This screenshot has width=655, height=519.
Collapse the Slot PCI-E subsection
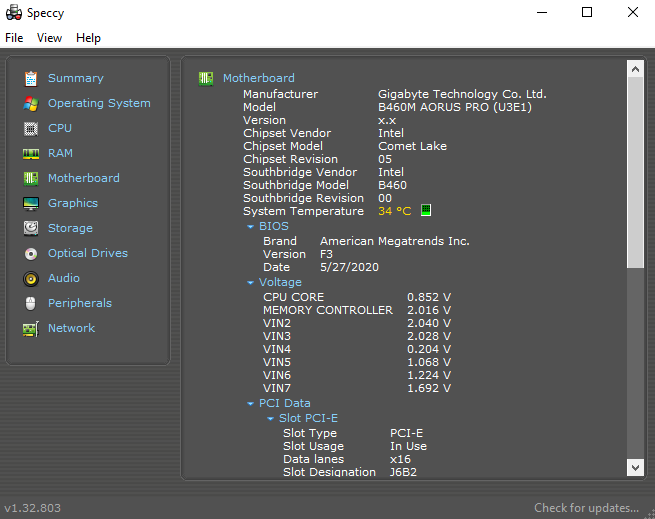click(x=271, y=419)
